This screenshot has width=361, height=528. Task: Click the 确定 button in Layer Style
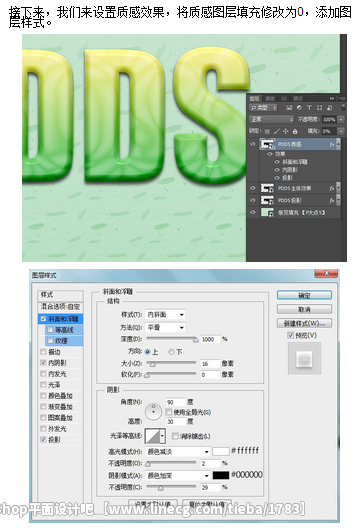coord(304,295)
